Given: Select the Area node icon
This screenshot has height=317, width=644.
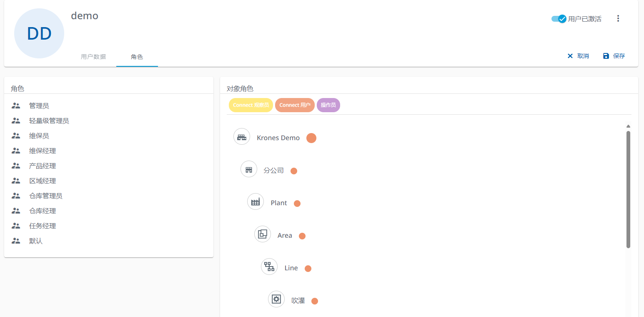Looking at the screenshot, I should (263, 234).
